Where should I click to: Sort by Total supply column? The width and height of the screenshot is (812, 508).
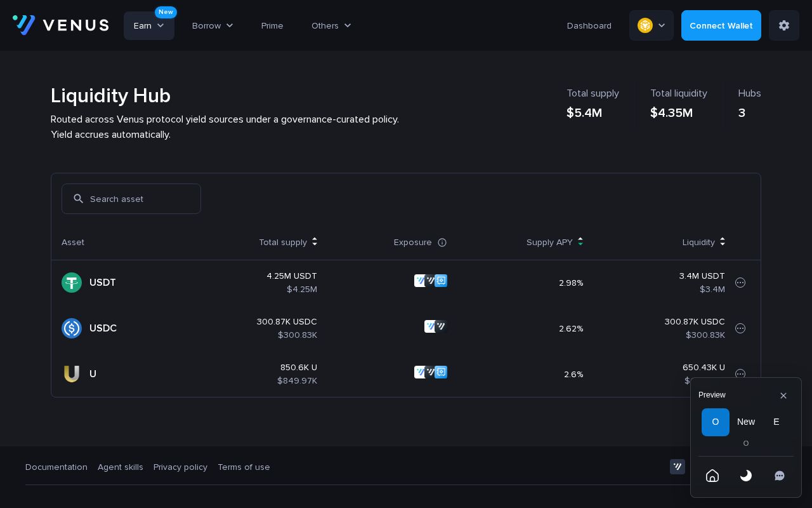(288, 242)
